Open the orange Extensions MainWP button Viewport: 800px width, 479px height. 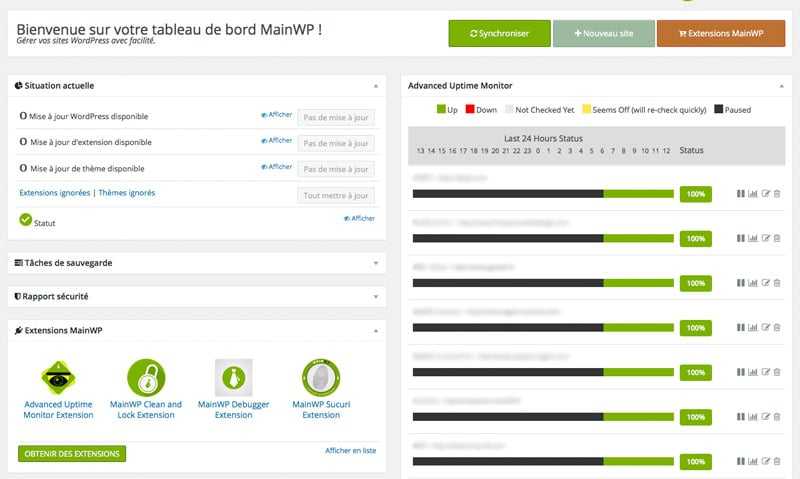721,34
